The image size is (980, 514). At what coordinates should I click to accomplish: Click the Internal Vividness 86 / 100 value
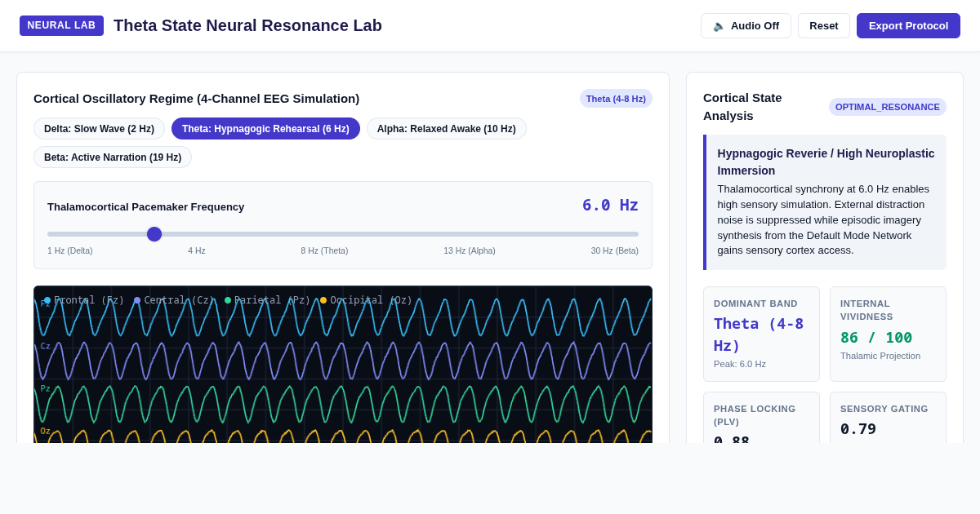pyautogui.click(x=876, y=337)
